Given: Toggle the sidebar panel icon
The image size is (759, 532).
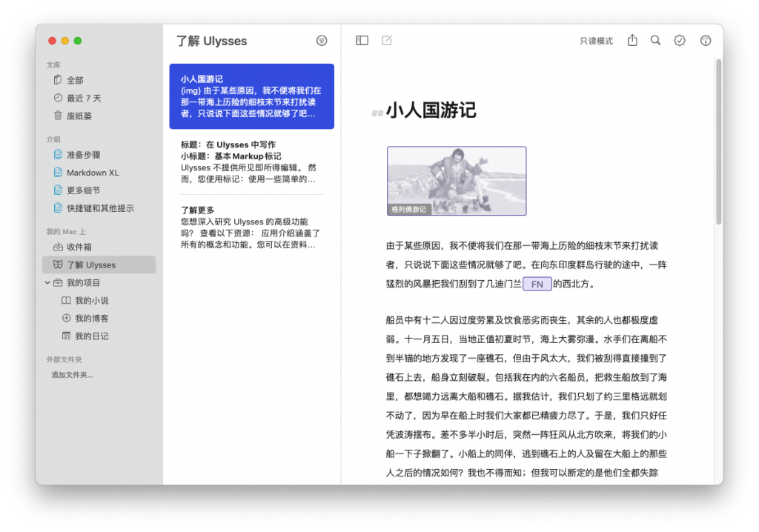Looking at the screenshot, I should coord(362,40).
